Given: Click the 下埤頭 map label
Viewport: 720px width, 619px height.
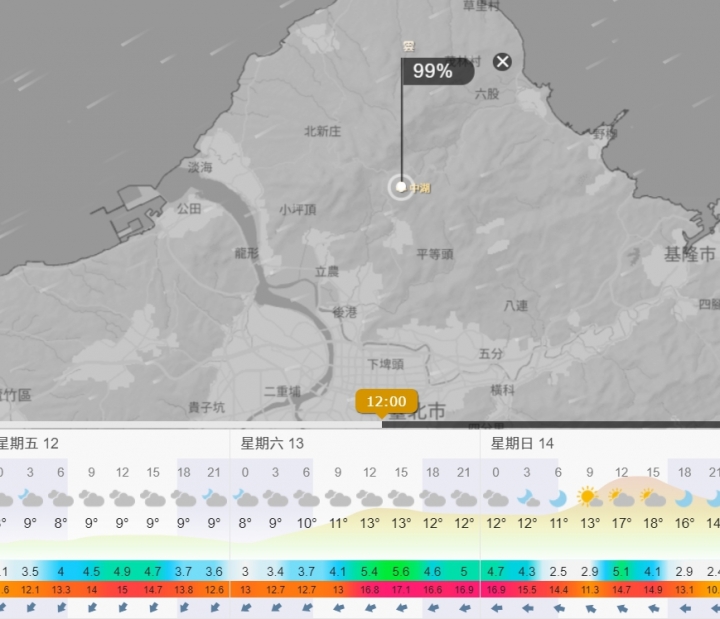Looking at the screenshot, I should pos(386,365).
